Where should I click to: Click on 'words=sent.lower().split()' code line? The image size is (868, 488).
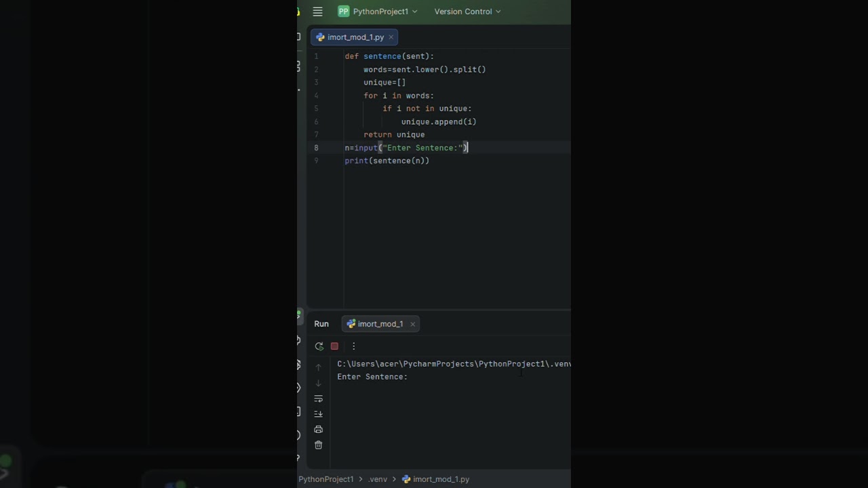pyautogui.click(x=425, y=69)
